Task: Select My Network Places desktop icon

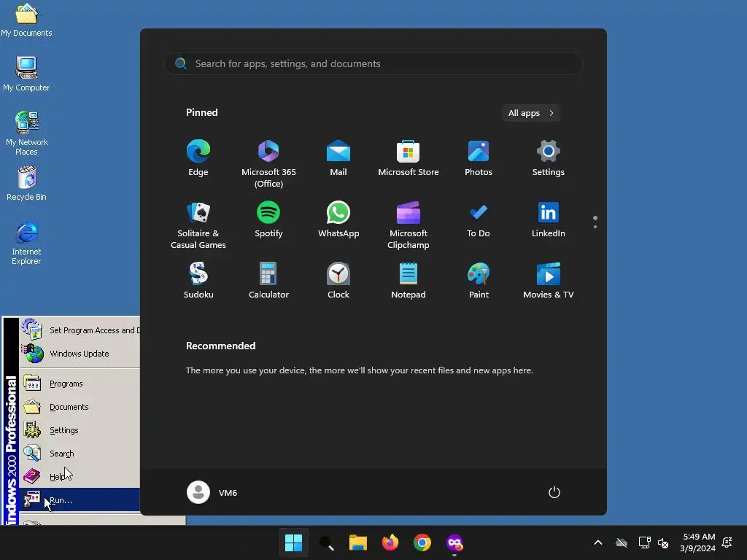Action: pyautogui.click(x=26, y=133)
